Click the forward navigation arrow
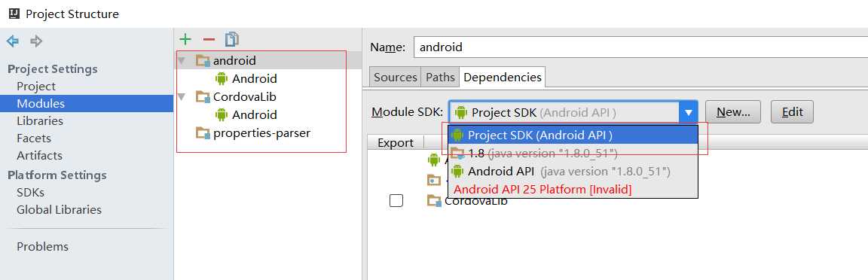The width and height of the screenshot is (868, 280). click(x=36, y=41)
